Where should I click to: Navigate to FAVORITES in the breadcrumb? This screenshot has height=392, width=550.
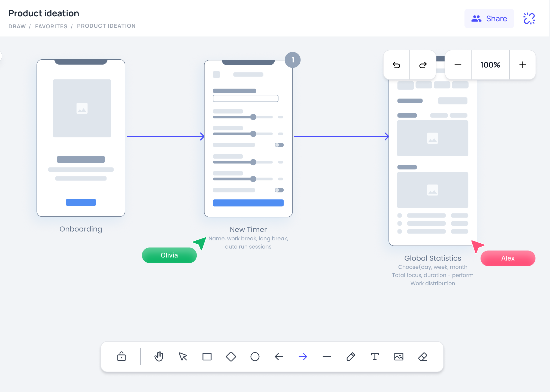point(51,26)
